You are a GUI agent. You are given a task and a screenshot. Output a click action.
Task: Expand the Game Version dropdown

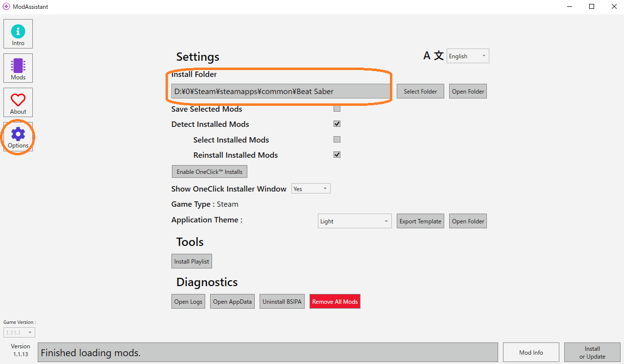[x=20, y=333]
